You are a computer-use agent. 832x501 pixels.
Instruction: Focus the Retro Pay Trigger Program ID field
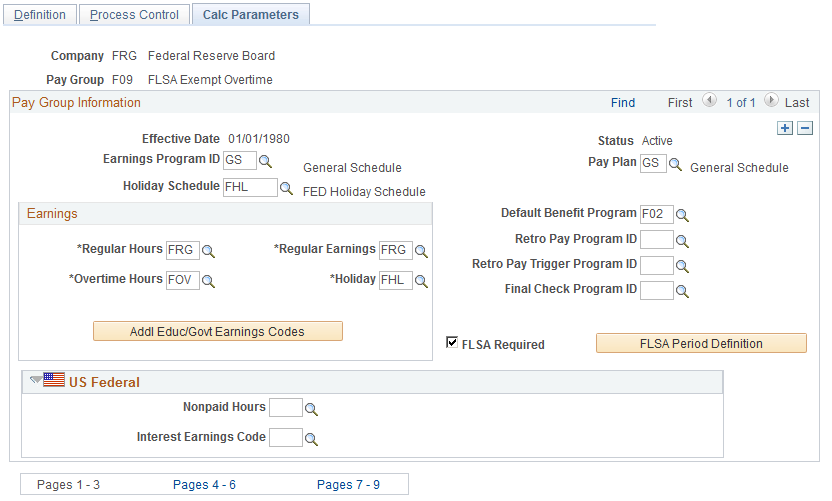[x=657, y=265]
